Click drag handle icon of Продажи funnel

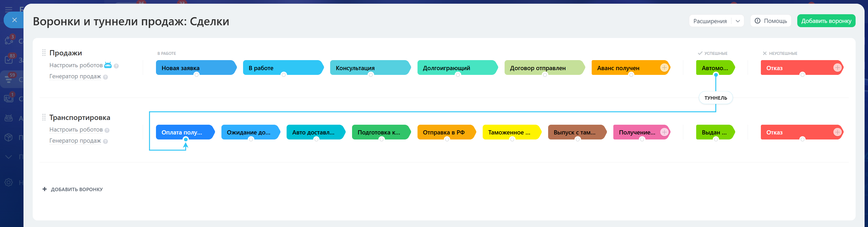[x=44, y=53]
